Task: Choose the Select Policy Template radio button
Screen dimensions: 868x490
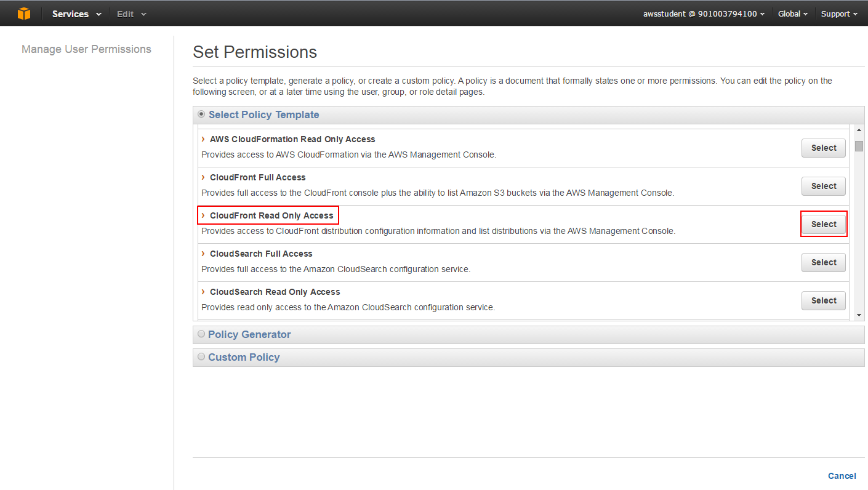Action: pos(201,114)
